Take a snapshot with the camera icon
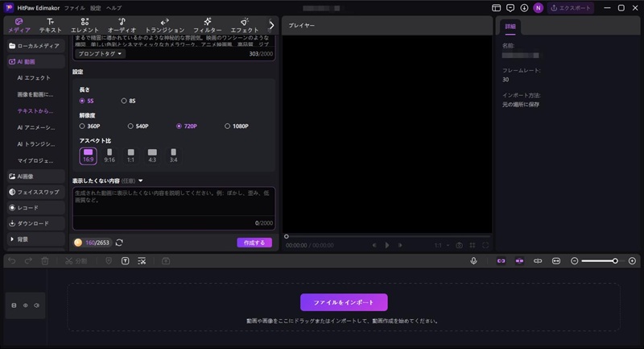 coord(459,245)
